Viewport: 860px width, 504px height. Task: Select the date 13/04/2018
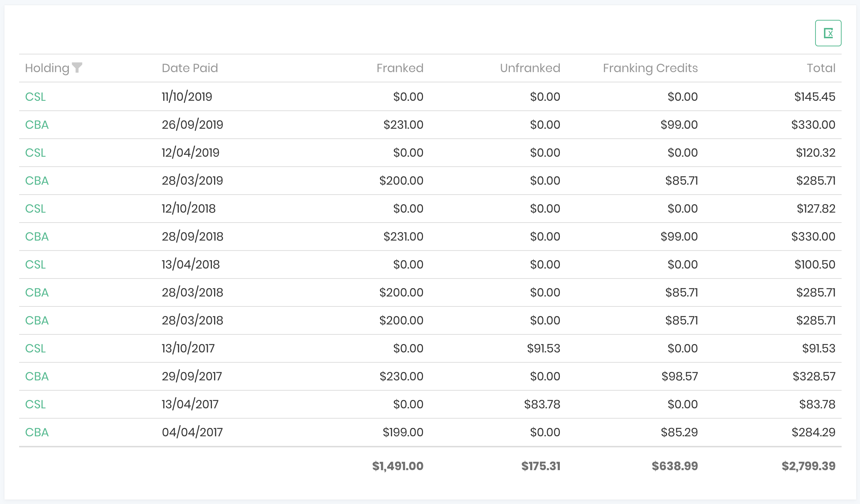[x=191, y=265]
